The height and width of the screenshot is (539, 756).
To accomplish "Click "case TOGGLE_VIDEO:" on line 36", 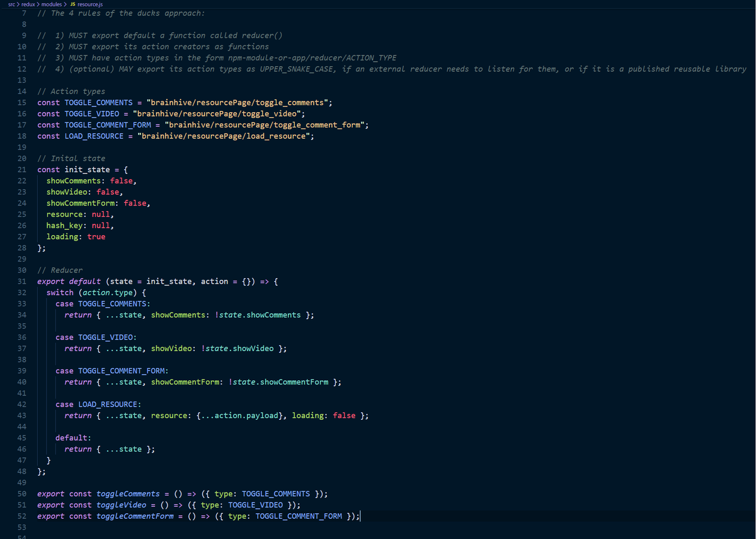I will (96, 337).
